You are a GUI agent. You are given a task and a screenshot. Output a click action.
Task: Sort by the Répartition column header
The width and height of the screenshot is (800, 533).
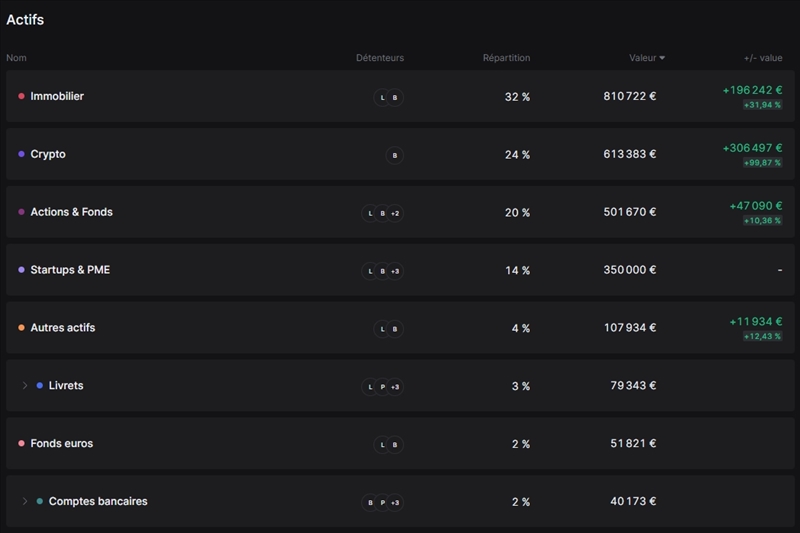coord(506,58)
